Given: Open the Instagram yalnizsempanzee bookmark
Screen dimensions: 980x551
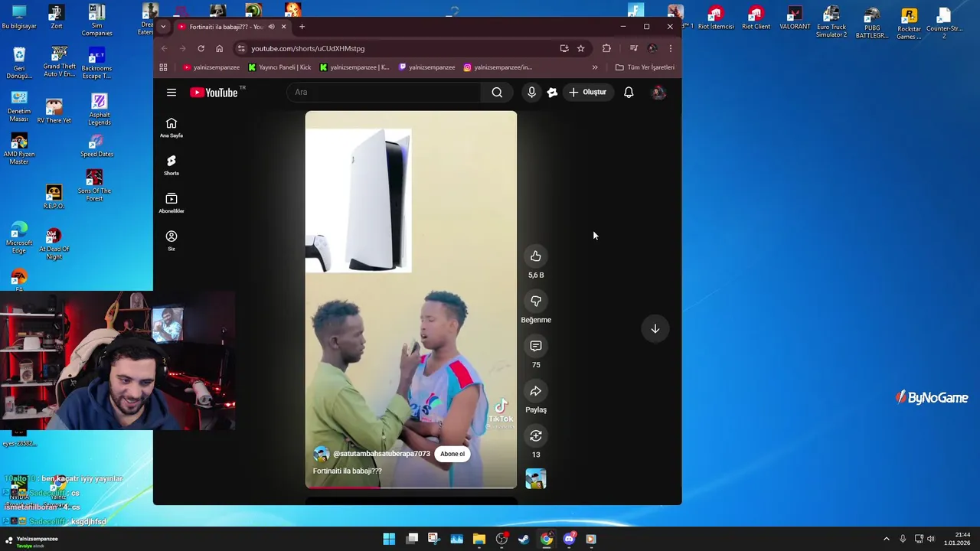Looking at the screenshot, I should 498,67.
